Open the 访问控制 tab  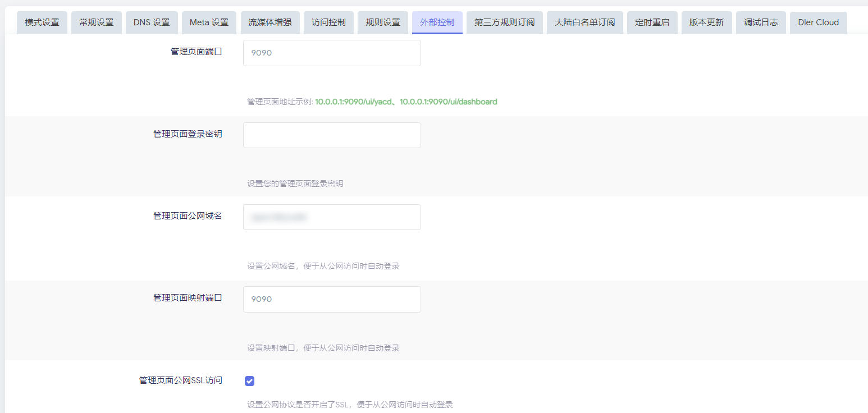coord(328,22)
